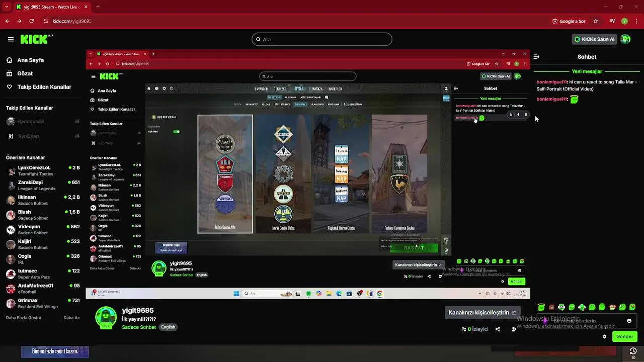Open LynxCerezLoL in the inner sidebar
The height and width of the screenshot is (362, 644).
coord(116,167)
